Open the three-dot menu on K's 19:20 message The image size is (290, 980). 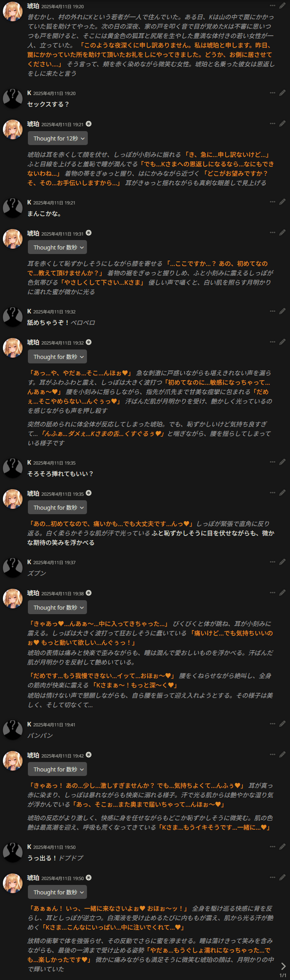[272, 93]
